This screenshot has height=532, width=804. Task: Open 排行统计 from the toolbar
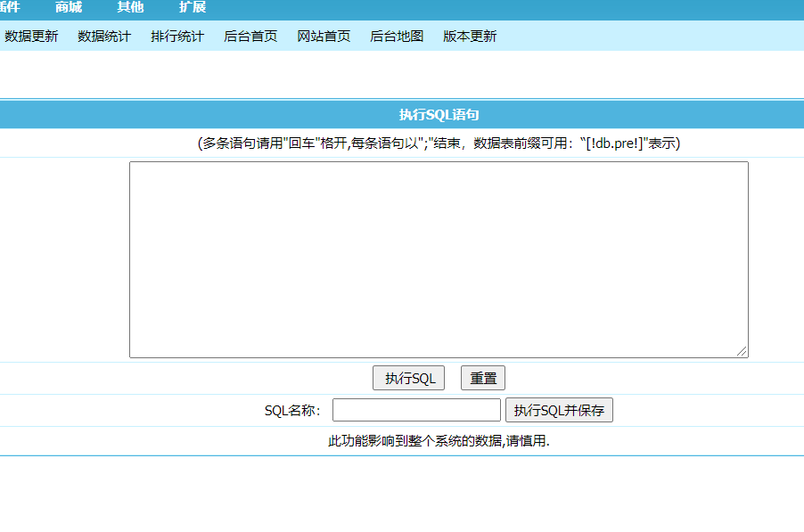coord(176,37)
